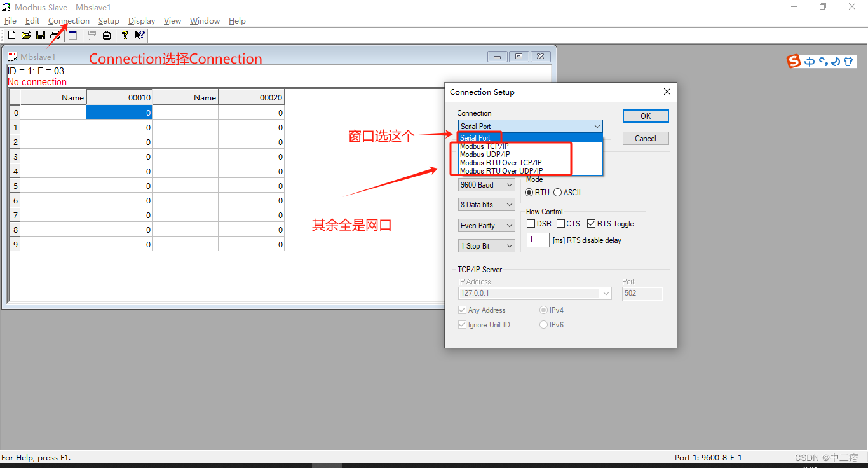Select the IPv6 radio button

click(543, 325)
